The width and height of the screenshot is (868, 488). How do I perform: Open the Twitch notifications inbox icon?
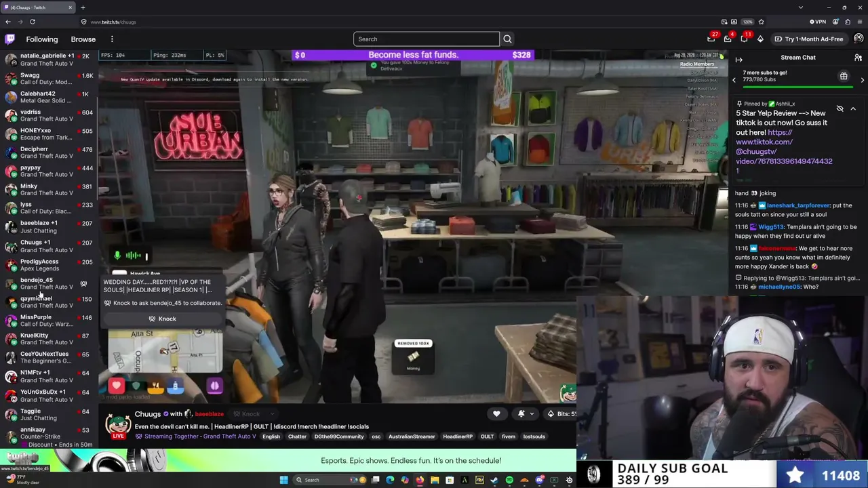click(728, 39)
